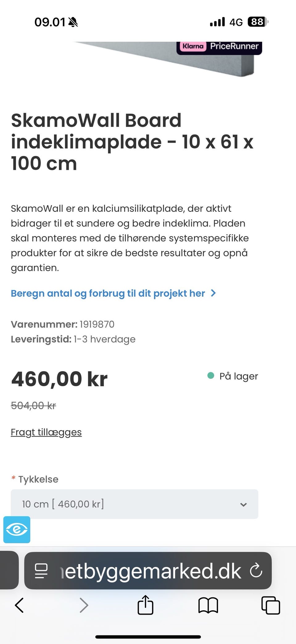Image resolution: width=296 pixels, height=644 pixels.
Task: Open the Tykkelse thickness dropdown
Action: click(x=134, y=504)
